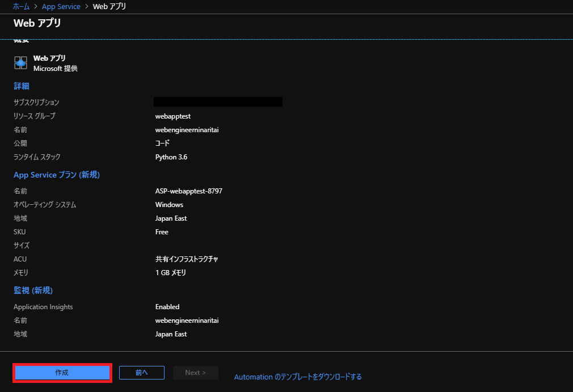Image resolution: width=573 pixels, height=392 pixels.
Task: Click the Microsoft 提供 text
Action: pyautogui.click(x=56, y=68)
